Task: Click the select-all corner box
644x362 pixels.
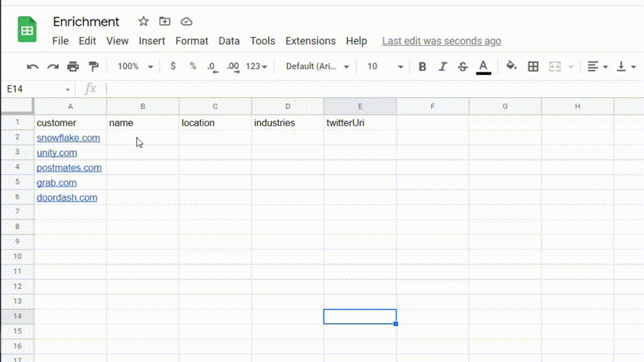Action: point(17,106)
